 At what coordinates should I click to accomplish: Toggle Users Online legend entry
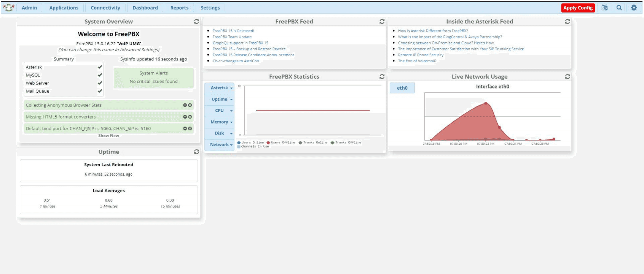click(x=250, y=143)
